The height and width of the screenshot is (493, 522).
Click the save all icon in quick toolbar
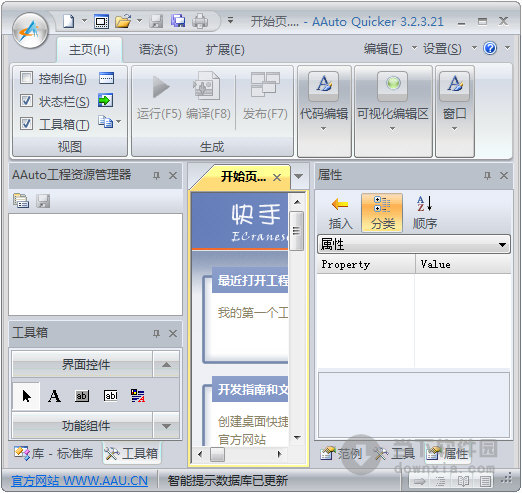[x=178, y=21]
